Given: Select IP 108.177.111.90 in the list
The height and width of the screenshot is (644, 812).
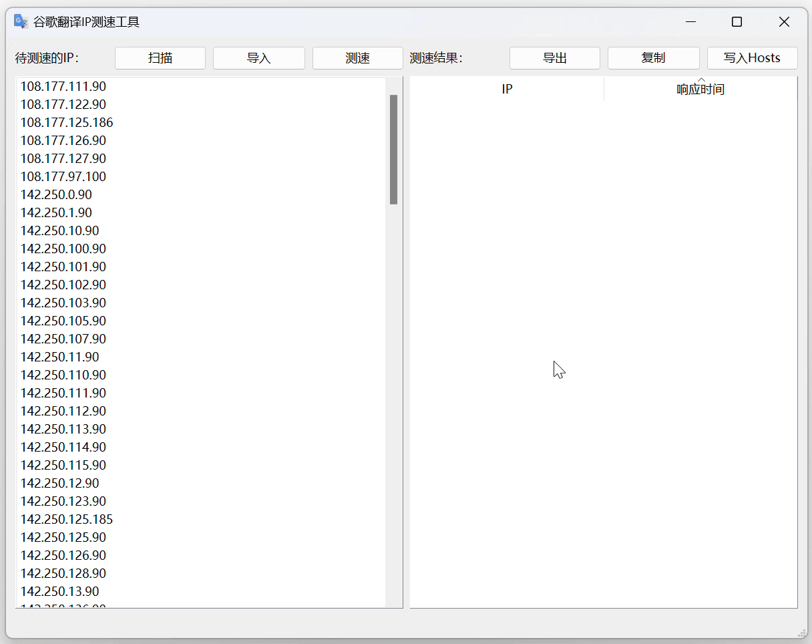Looking at the screenshot, I should [63, 86].
